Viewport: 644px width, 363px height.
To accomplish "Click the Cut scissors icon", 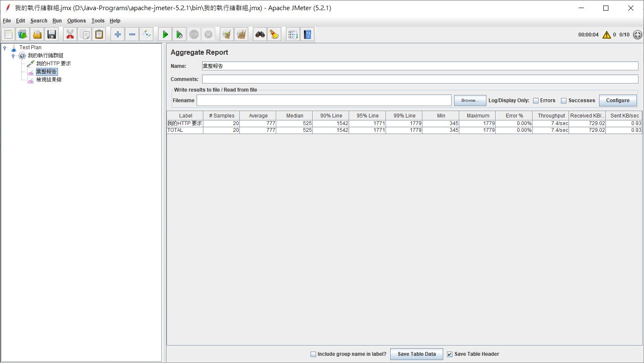I will coord(70,34).
